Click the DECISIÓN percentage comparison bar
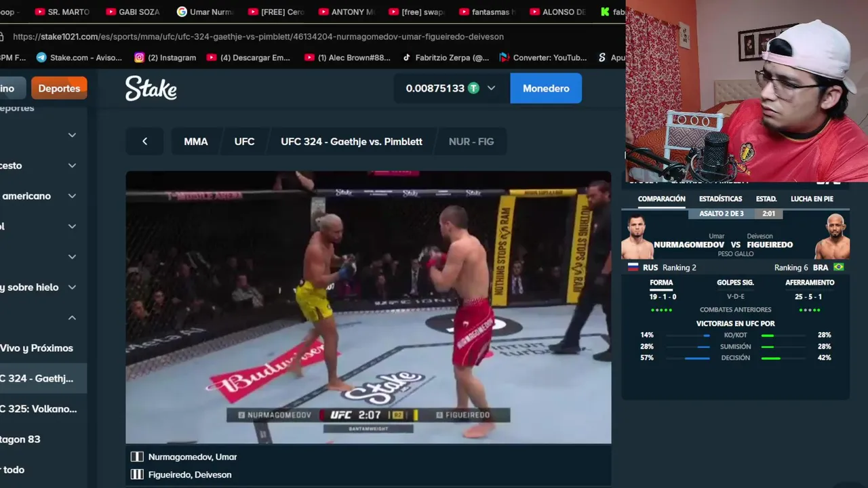This screenshot has width=868, height=488. tap(735, 358)
